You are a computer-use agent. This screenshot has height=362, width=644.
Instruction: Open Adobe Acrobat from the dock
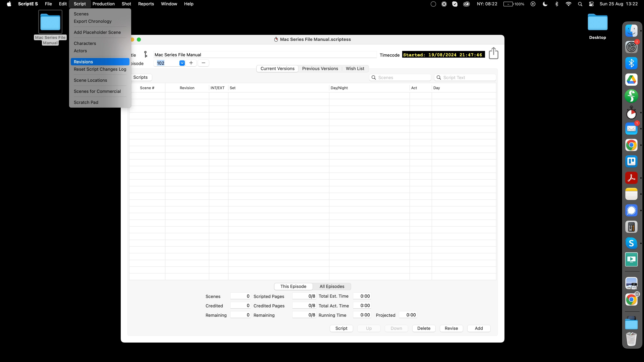pyautogui.click(x=631, y=178)
